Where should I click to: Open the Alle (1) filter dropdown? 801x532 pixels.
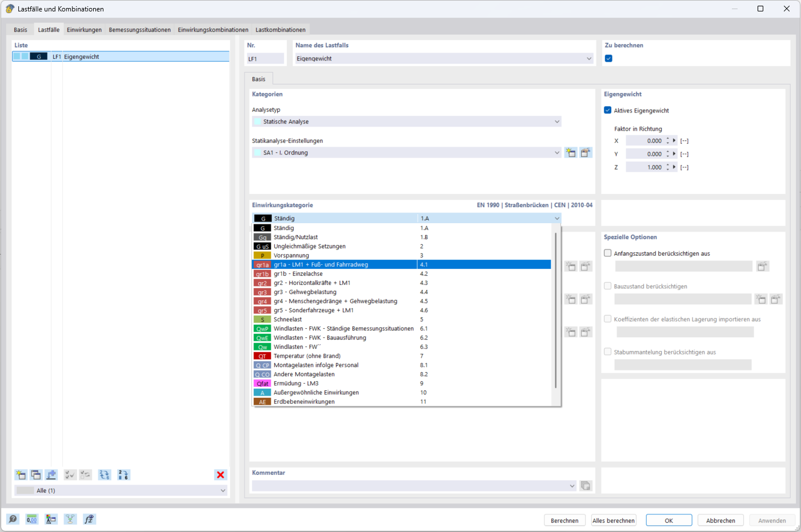[x=223, y=490]
